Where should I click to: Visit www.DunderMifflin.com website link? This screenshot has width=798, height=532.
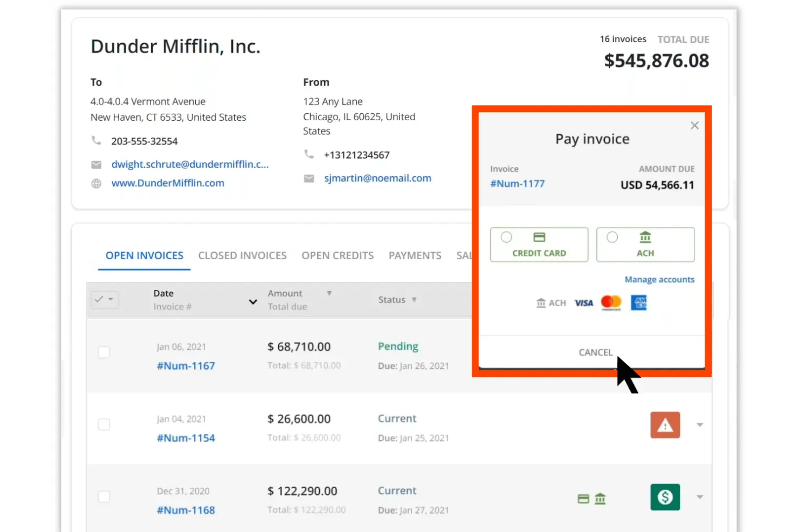click(x=168, y=183)
